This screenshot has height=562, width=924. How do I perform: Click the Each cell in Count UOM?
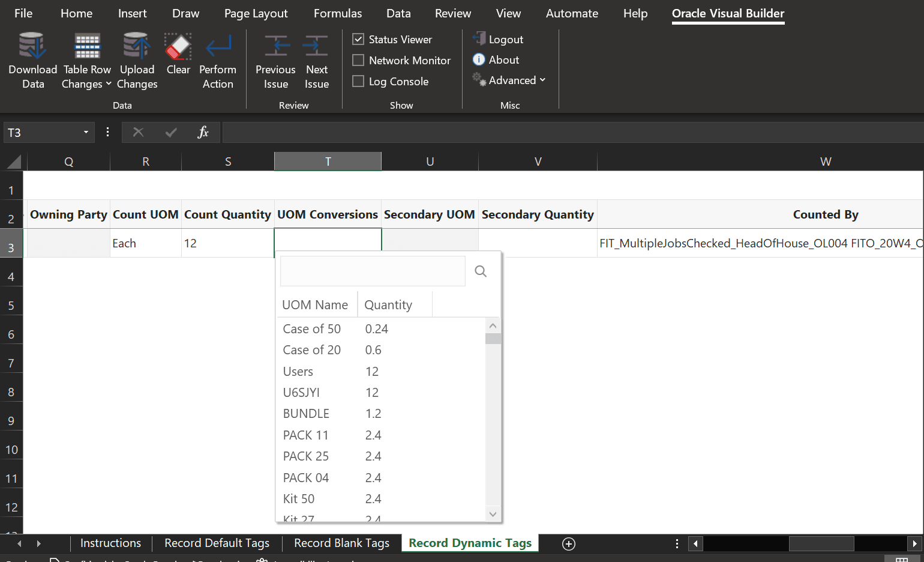(x=146, y=243)
